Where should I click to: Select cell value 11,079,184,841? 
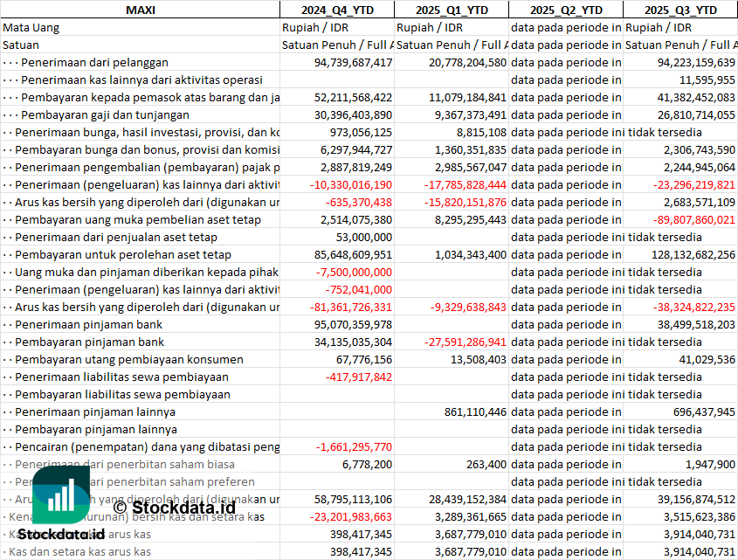coord(467,97)
